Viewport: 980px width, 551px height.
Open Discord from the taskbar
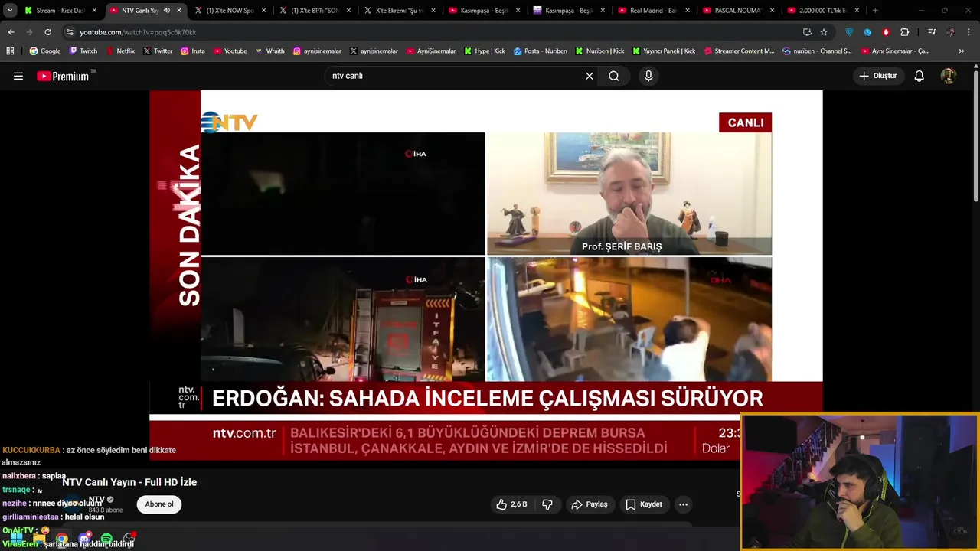(85, 539)
